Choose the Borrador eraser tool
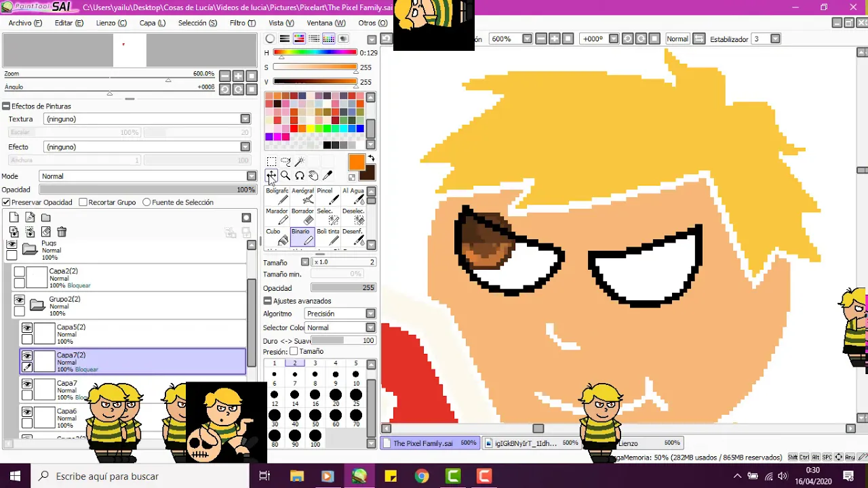This screenshot has height=488, width=868. point(302,216)
